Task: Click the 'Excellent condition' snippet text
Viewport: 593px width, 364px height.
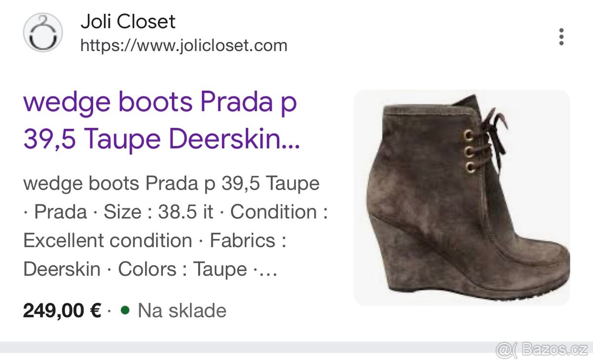Action: coord(108,241)
